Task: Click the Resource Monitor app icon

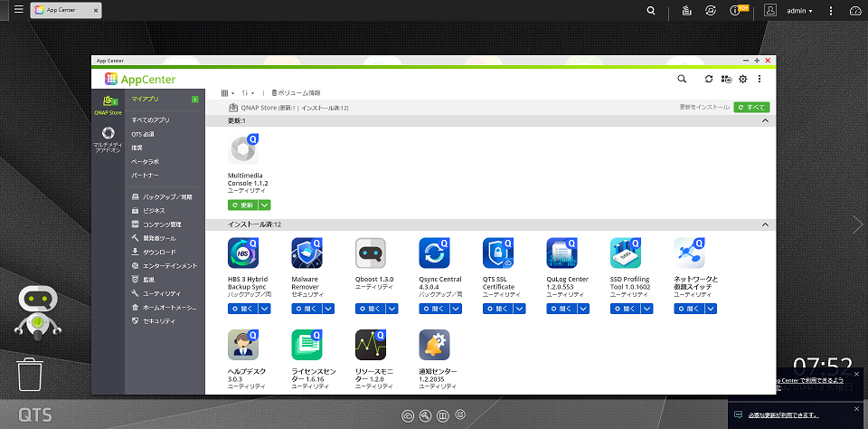Action: click(x=371, y=346)
